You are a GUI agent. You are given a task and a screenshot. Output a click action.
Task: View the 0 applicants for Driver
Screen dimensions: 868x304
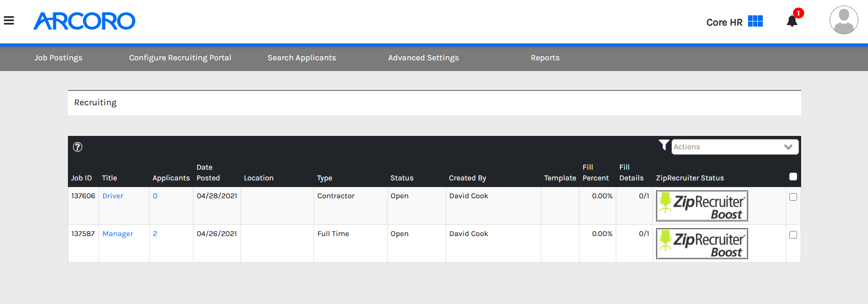pos(155,196)
